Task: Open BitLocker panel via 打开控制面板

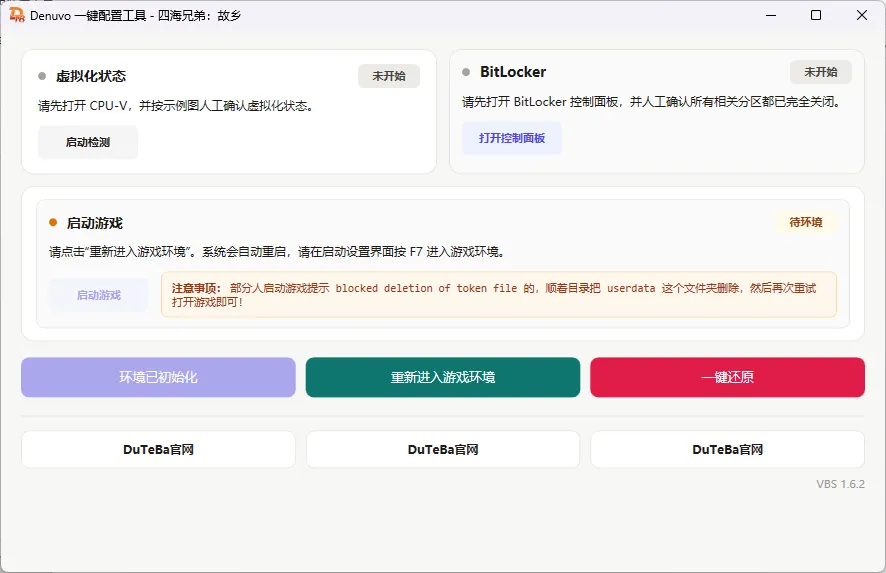Action: point(512,138)
